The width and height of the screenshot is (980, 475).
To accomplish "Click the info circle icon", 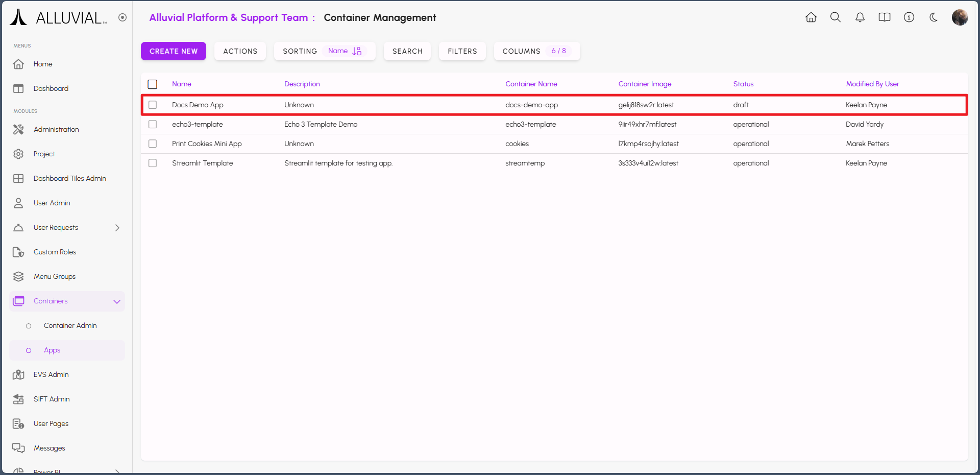I will click(x=909, y=17).
